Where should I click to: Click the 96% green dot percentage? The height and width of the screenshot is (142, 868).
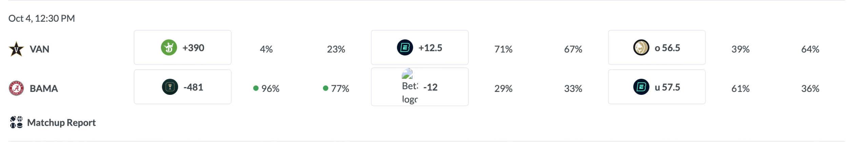pyautogui.click(x=267, y=88)
